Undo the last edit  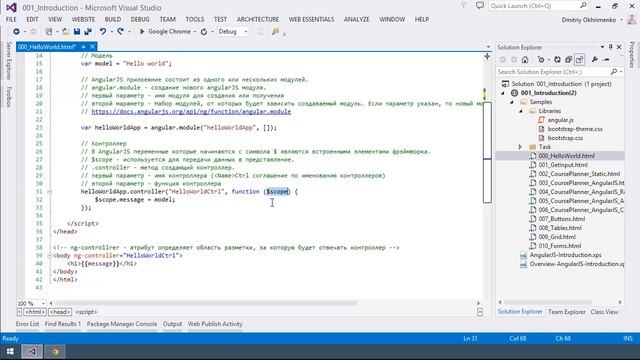click(103, 31)
